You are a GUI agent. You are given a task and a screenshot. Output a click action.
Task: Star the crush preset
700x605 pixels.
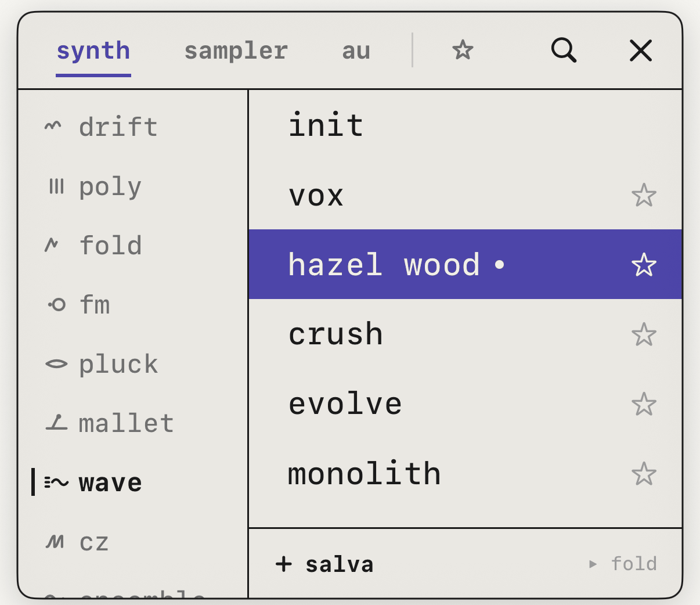click(644, 334)
